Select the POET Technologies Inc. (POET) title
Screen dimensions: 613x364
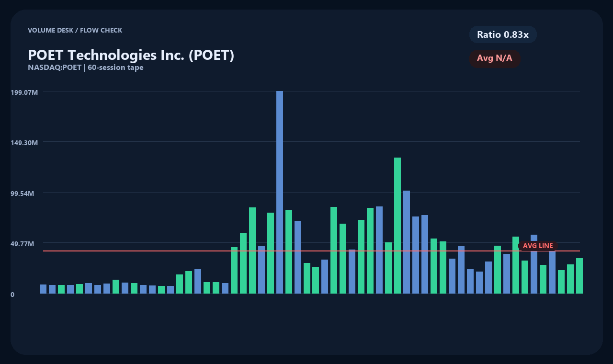pos(131,55)
